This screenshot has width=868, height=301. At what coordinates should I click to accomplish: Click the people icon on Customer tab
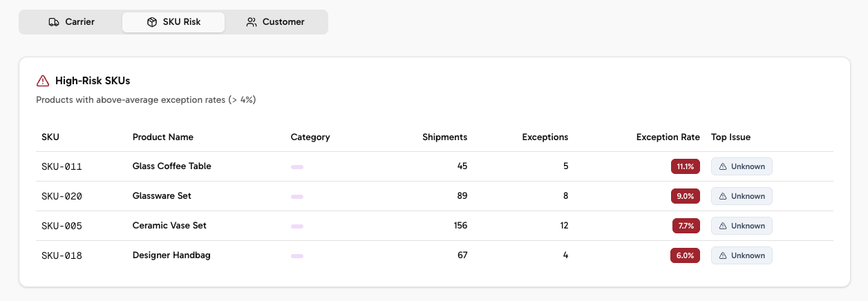(x=252, y=22)
